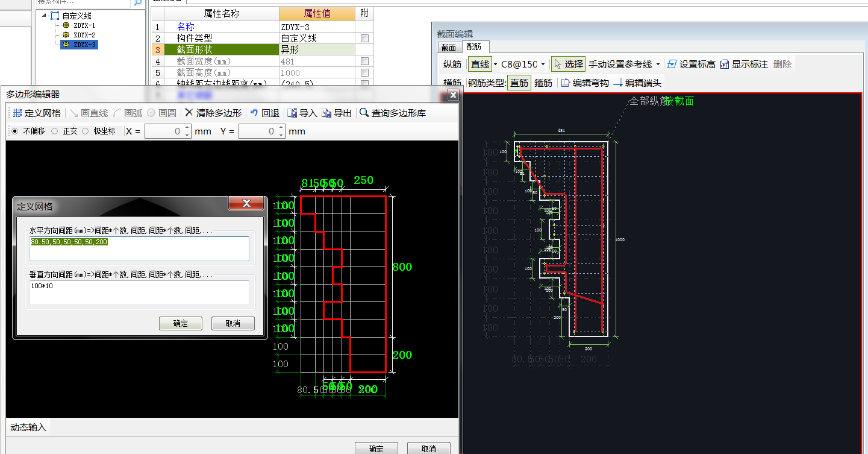Click 编辑端头 edit end tool
Screen dimensions: 868x454
tap(637, 83)
